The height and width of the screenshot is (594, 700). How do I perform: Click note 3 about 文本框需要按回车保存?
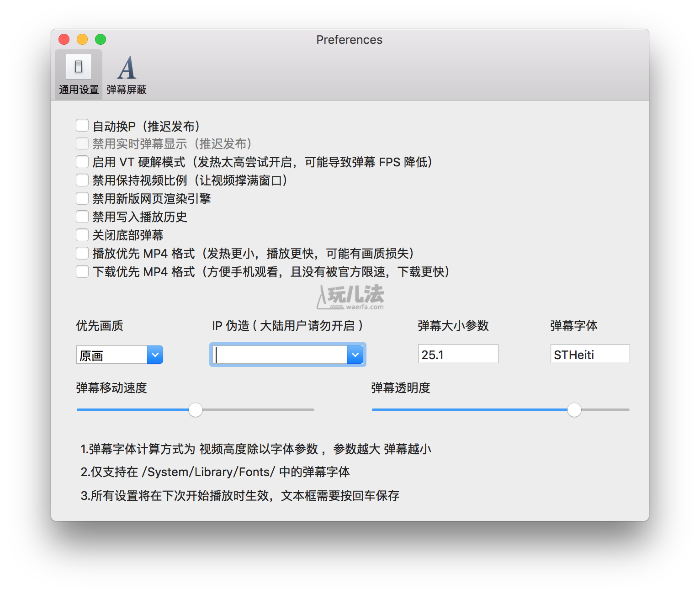coord(240,496)
